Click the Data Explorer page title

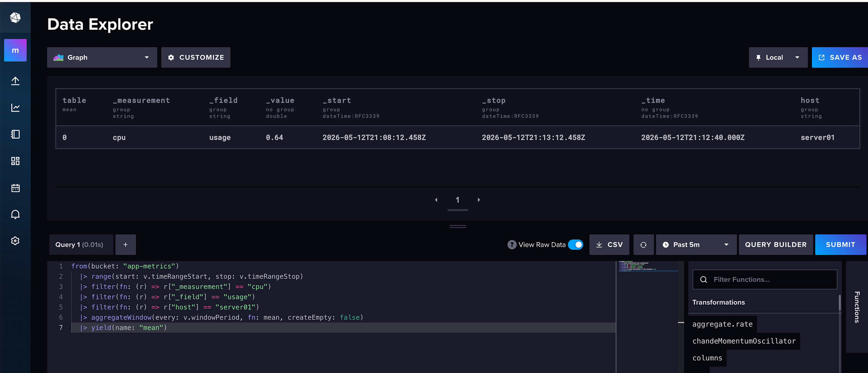(100, 24)
